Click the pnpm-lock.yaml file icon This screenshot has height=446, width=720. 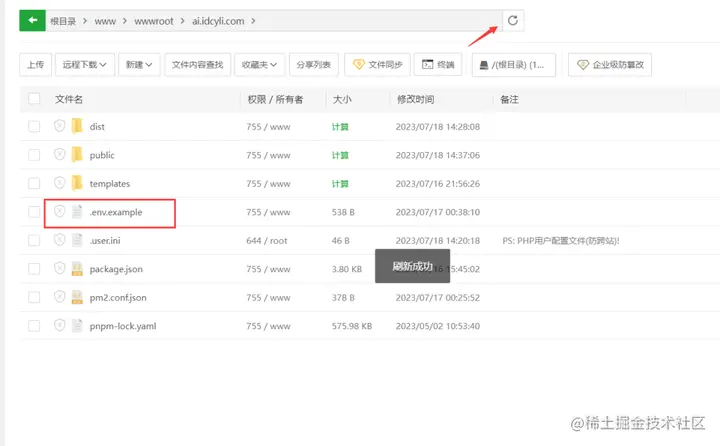point(77,326)
